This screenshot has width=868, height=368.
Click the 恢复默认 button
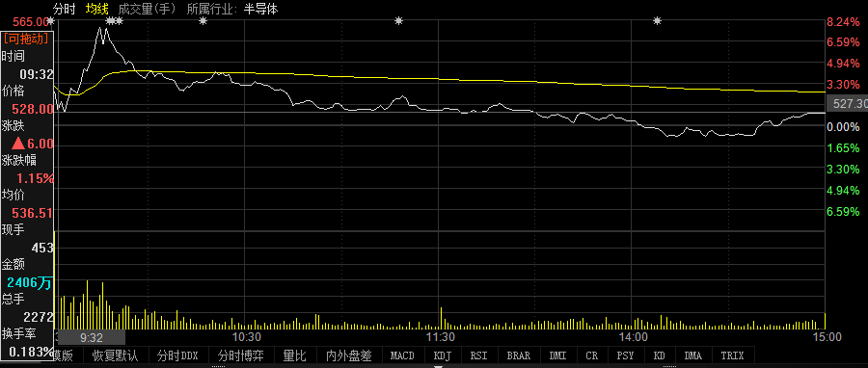coord(115,355)
